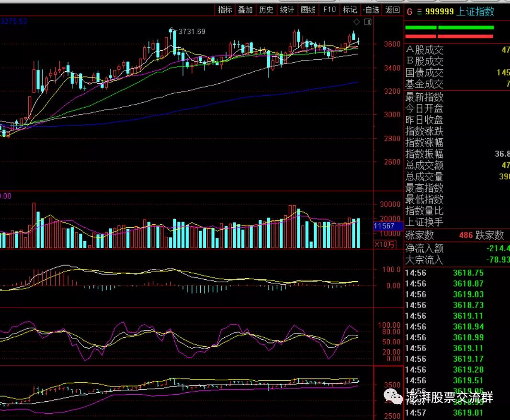Select the 净流入额 row label

[x=424, y=248]
